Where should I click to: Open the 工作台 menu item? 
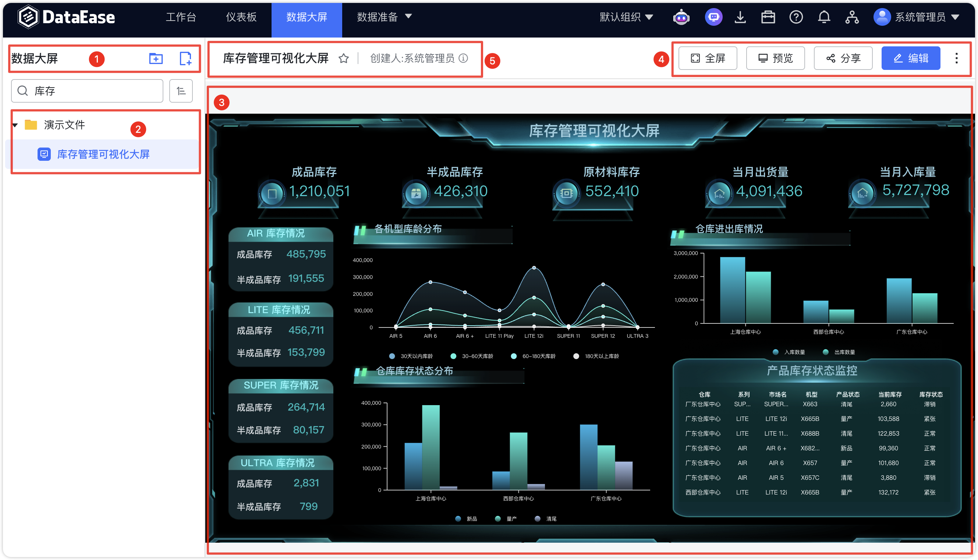[181, 17]
